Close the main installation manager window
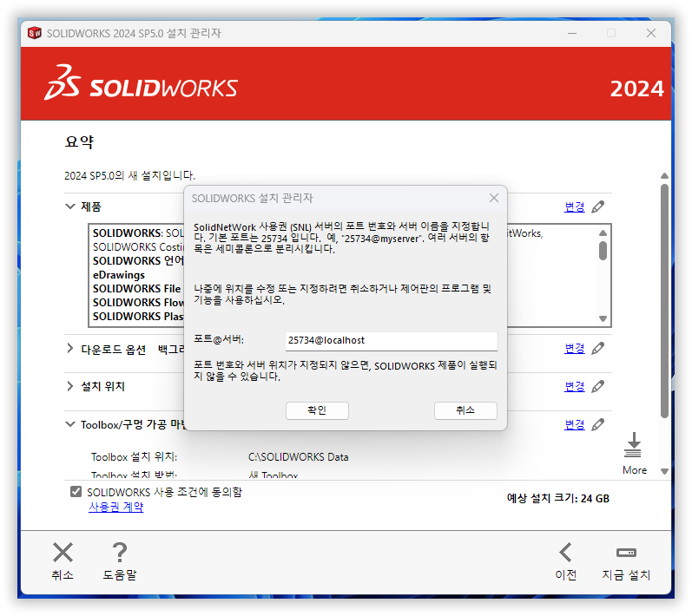 [x=651, y=33]
